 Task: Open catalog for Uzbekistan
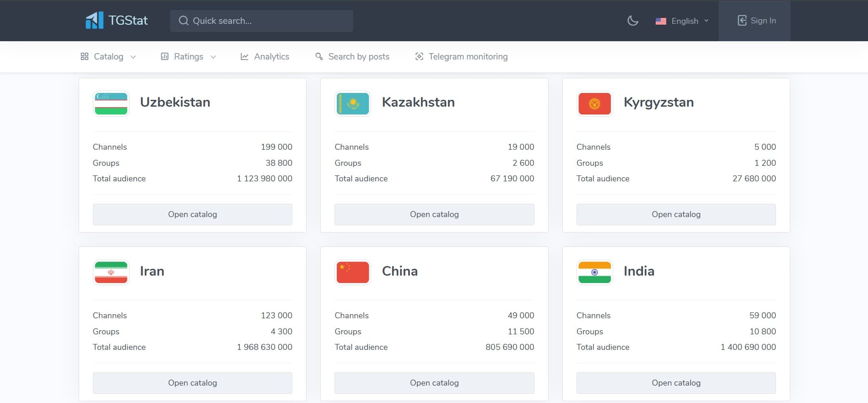point(192,214)
